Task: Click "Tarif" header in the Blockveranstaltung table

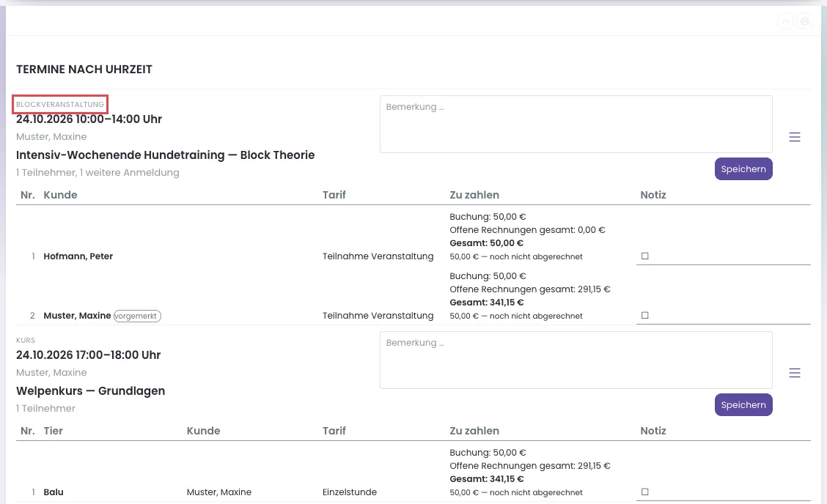Action: [334, 195]
